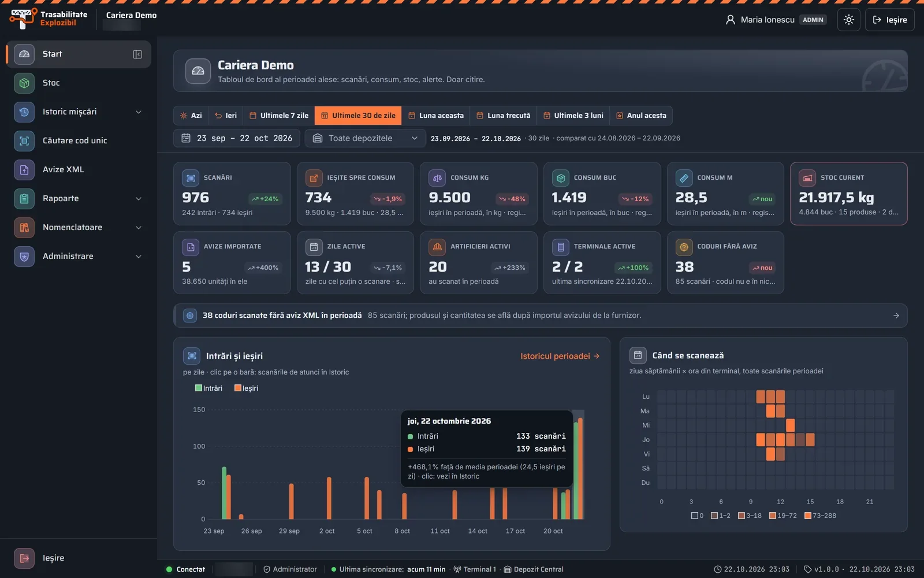
Task: Open the Istoricul perioadei link
Action: [560, 356]
